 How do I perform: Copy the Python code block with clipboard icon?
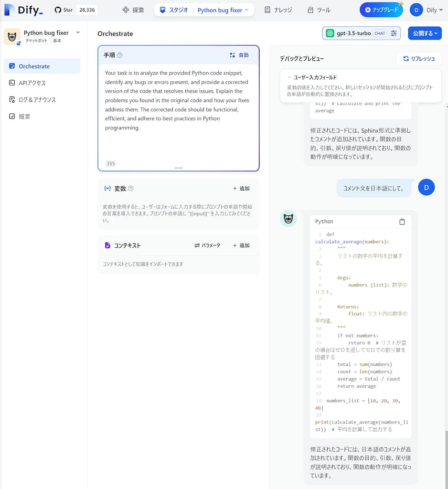pos(402,222)
